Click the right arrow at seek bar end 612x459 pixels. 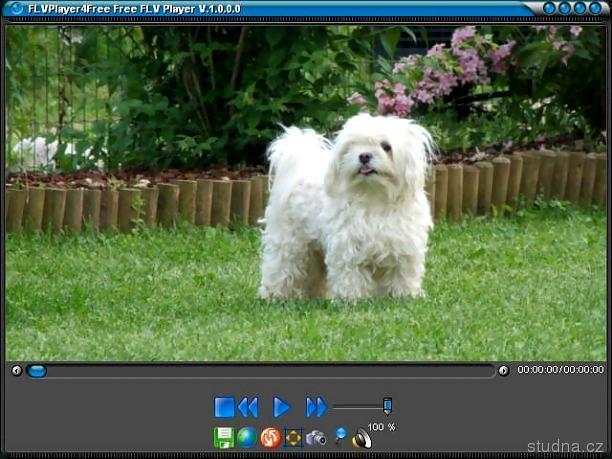(503, 371)
